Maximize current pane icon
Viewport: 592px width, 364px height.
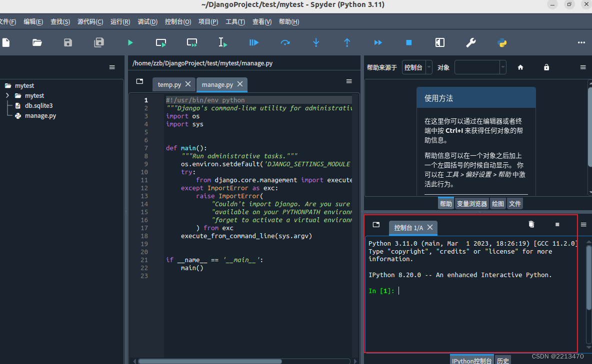pos(440,42)
